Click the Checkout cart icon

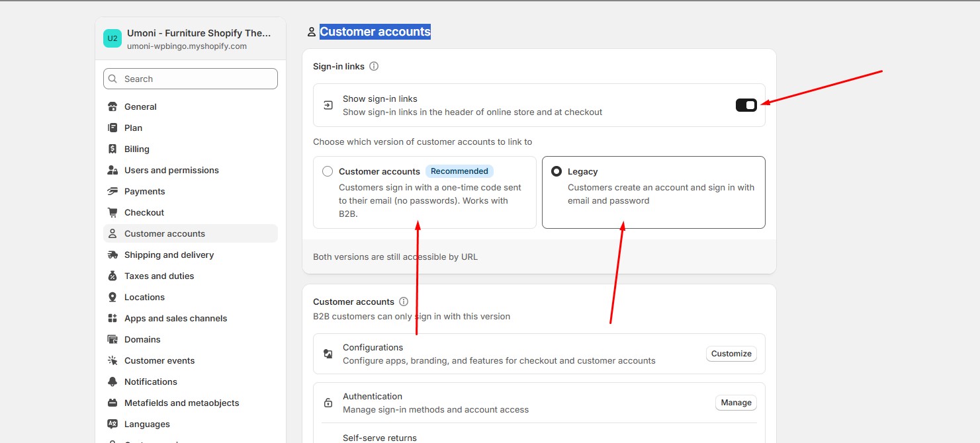(x=112, y=212)
